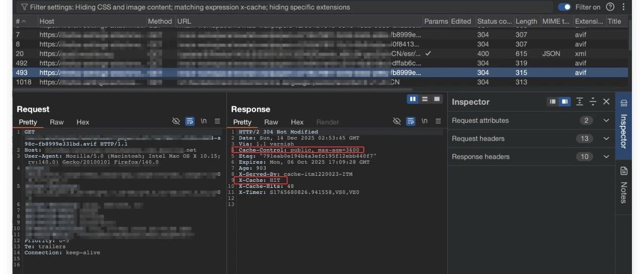Toggle \n non-printable characters in Request panel

(204, 121)
